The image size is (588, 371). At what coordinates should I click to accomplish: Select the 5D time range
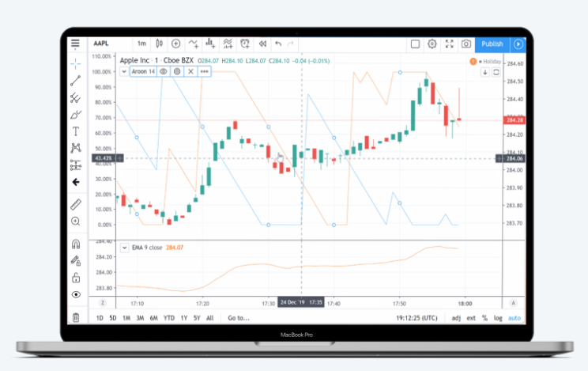113,318
